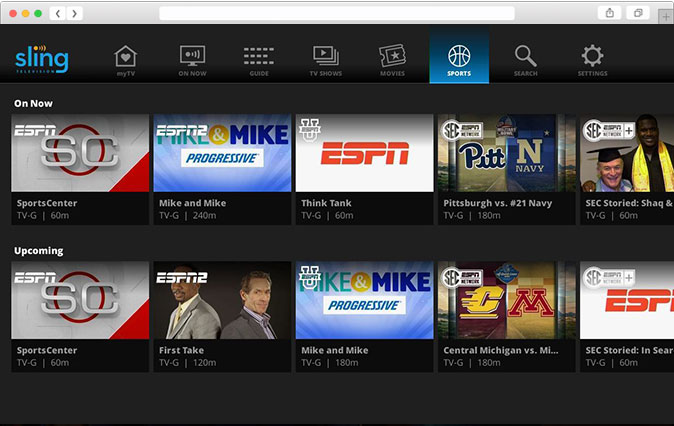This screenshot has width=674, height=426.
Task: Play Think Tank ESPNU thumbnail
Action: point(365,153)
